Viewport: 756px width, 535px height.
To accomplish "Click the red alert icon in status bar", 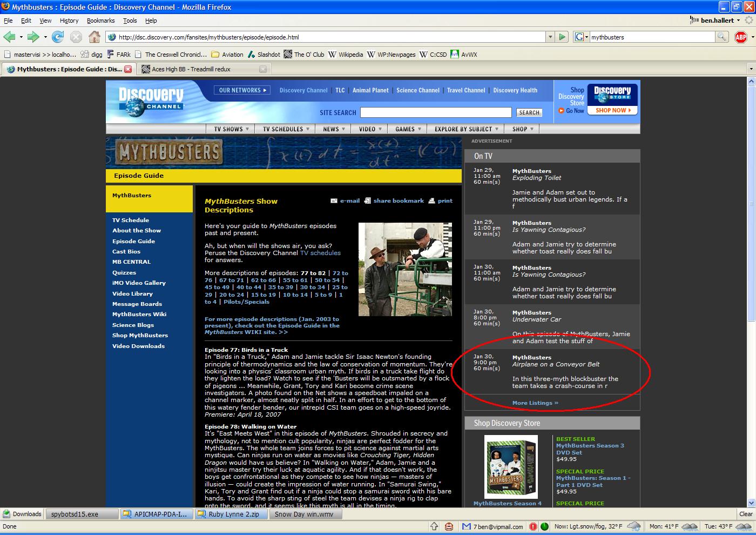I will tap(533, 526).
